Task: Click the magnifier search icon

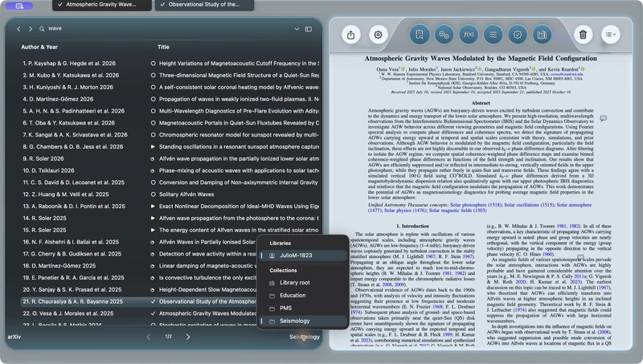Action: coord(42,29)
